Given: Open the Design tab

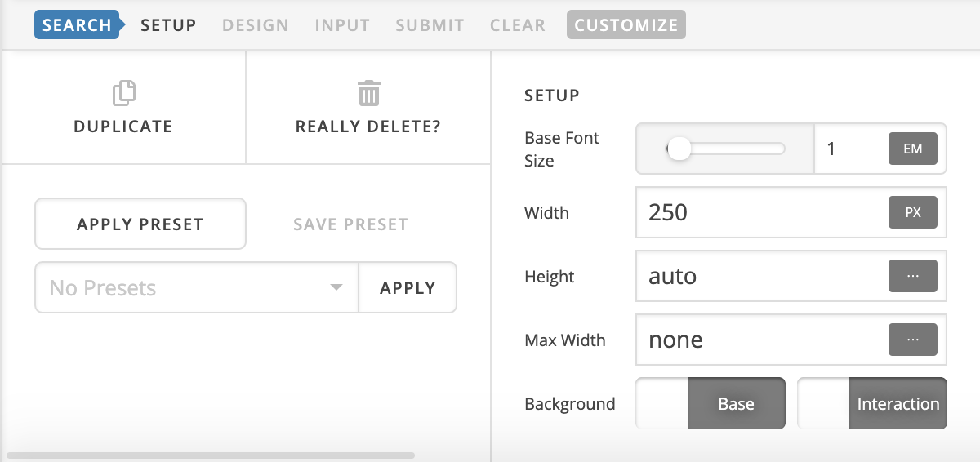Looking at the screenshot, I should 256,25.
